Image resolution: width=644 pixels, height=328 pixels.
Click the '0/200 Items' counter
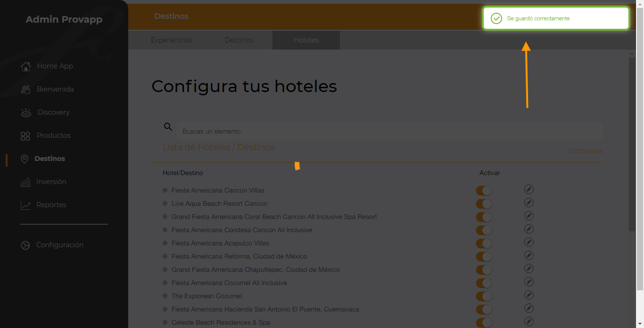(x=586, y=151)
